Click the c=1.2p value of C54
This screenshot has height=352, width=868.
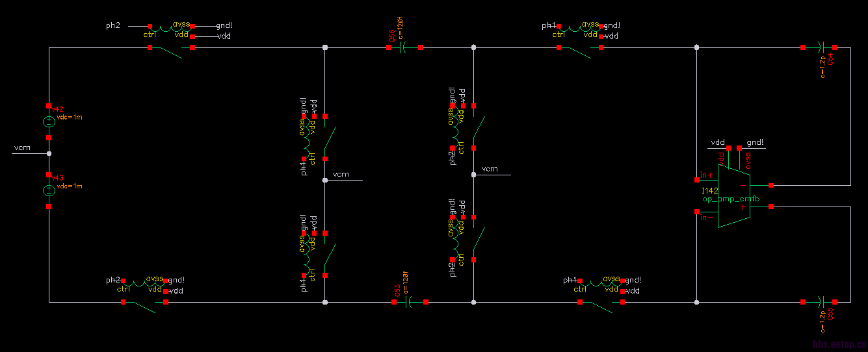pos(822,67)
